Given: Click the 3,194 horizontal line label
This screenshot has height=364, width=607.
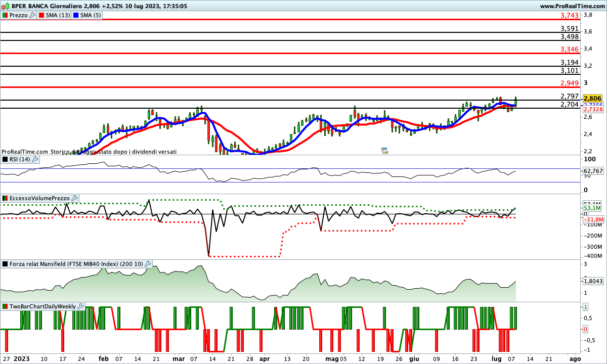Looking at the screenshot, I should (570, 63).
